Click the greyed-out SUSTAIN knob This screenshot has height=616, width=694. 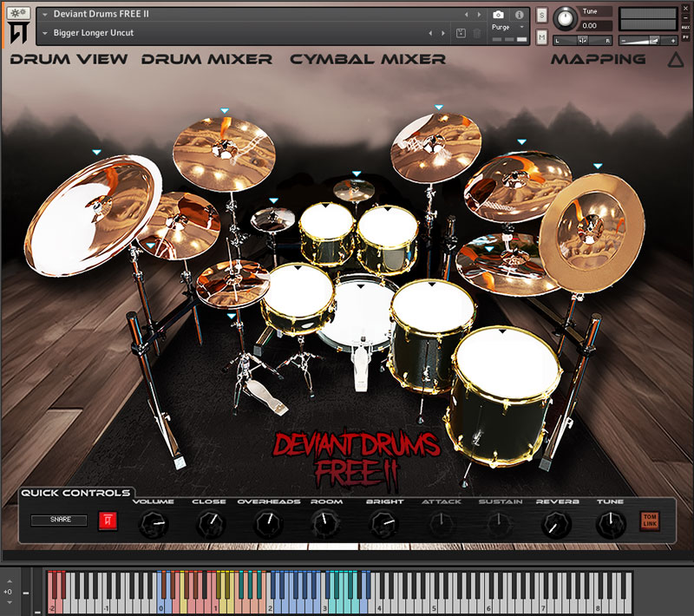click(x=500, y=524)
